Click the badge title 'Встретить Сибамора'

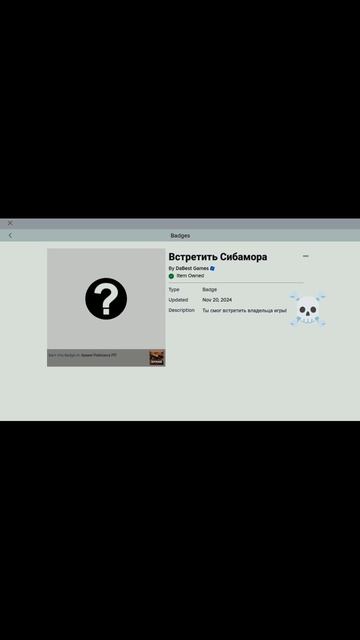tap(218, 257)
